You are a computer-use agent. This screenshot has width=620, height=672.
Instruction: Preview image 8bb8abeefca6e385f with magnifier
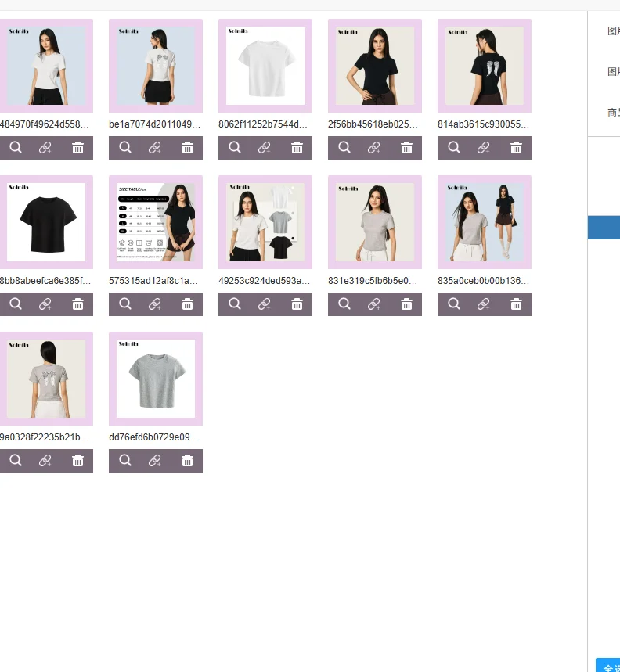click(16, 304)
